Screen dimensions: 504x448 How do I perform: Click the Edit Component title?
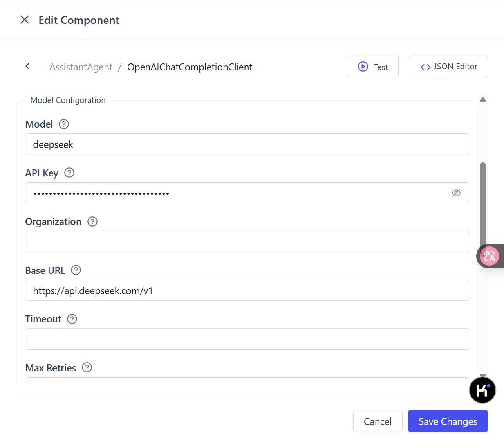click(79, 20)
